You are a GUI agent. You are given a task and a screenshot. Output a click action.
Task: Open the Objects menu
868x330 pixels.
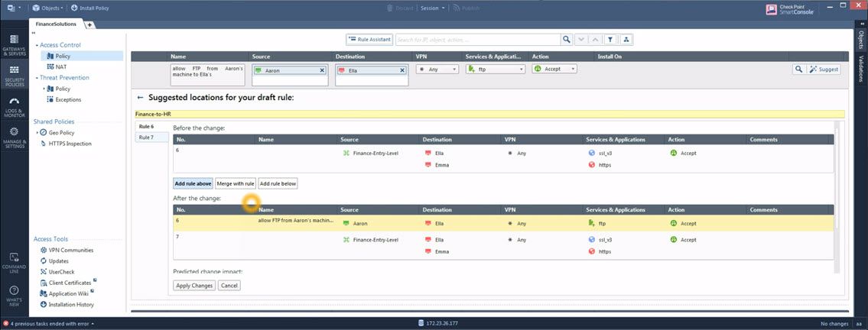click(x=47, y=8)
